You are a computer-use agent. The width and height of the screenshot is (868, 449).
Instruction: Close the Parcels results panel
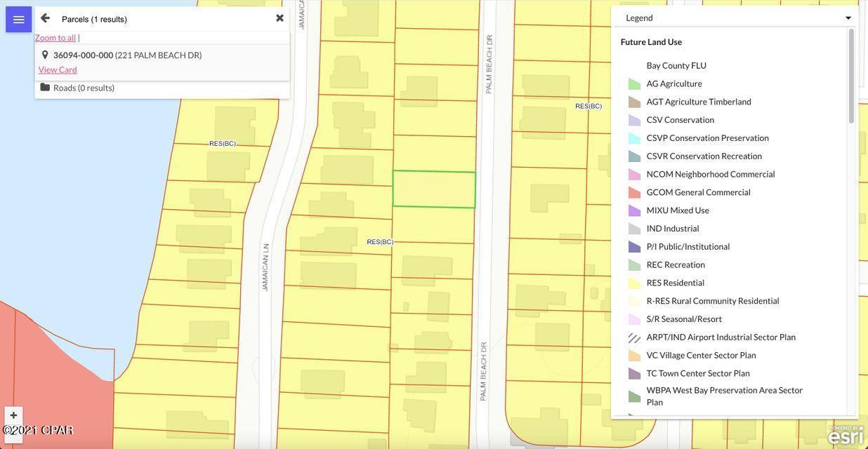click(x=280, y=18)
